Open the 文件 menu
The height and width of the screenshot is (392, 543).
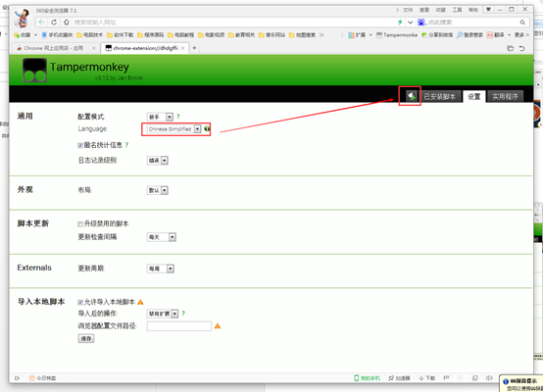[x=408, y=10]
